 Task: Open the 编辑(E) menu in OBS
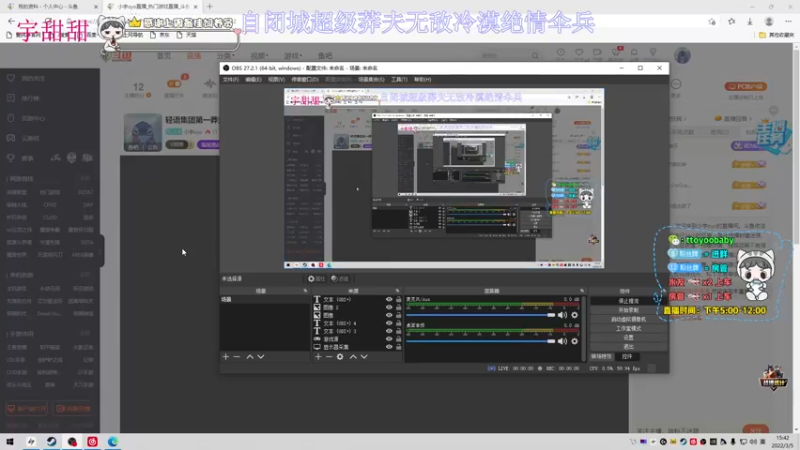[x=253, y=80]
